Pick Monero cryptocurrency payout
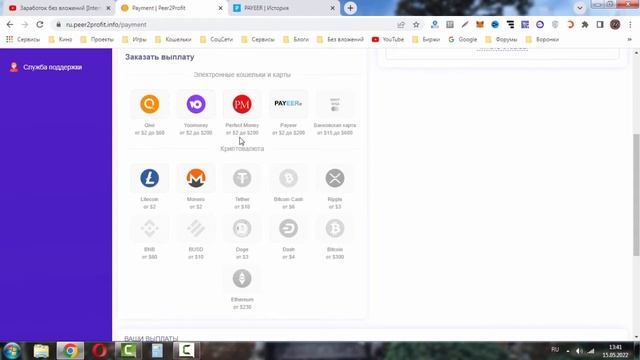The image size is (640, 360). click(196, 178)
